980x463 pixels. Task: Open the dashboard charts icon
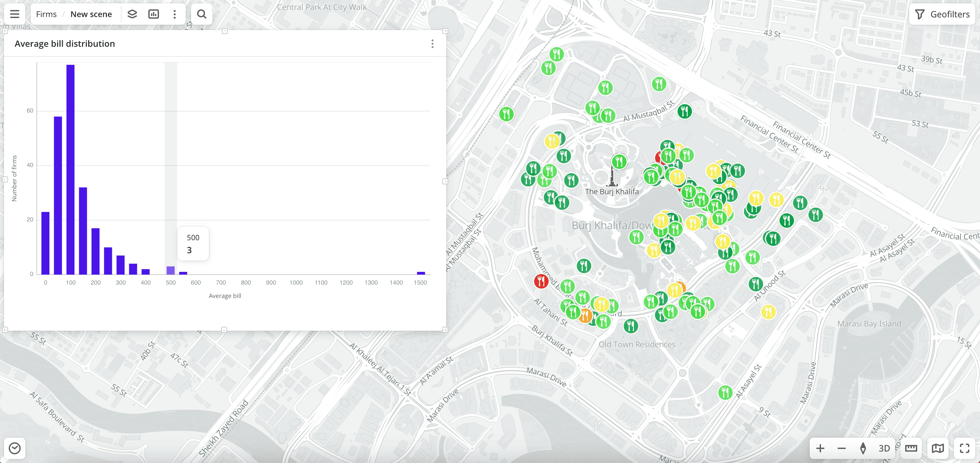click(153, 14)
